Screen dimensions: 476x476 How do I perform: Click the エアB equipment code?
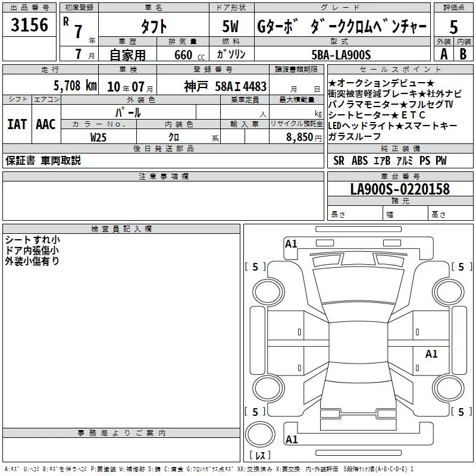pos(382,160)
